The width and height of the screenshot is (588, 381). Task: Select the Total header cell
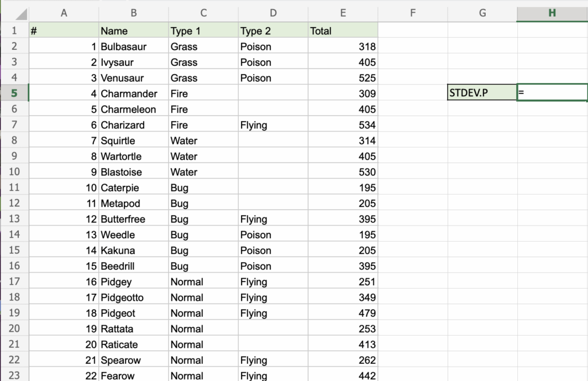coord(343,31)
